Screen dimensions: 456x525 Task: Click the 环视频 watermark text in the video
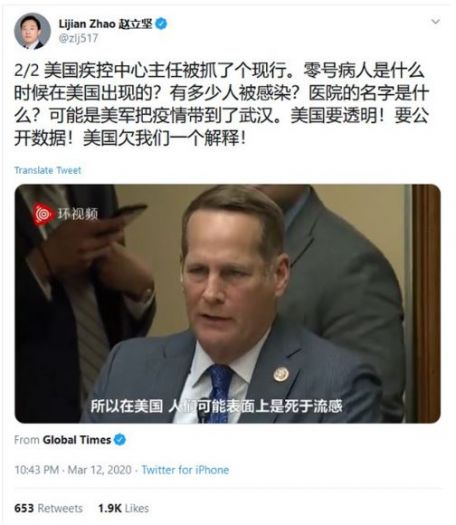coord(78,214)
